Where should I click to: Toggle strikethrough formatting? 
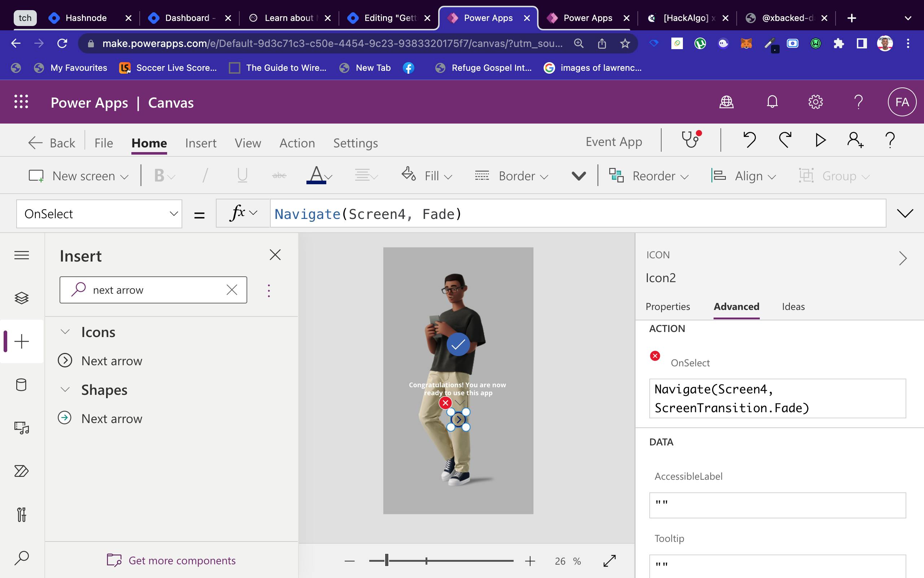click(279, 176)
